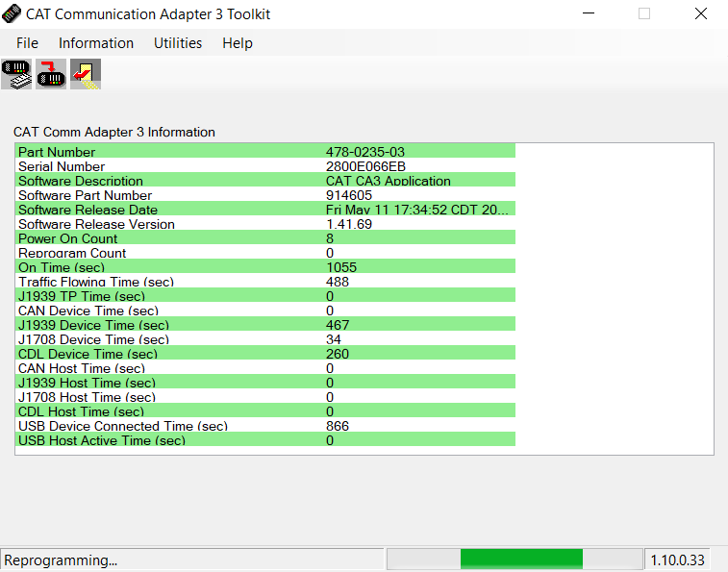Select the Serial Number row
This screenshot has height=572, width=728.
(x=265, y=165)
